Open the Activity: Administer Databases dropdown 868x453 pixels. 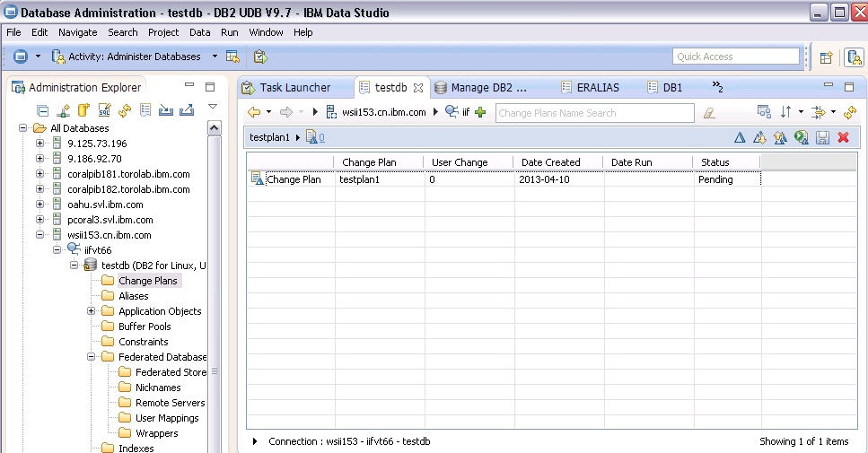coord(215,57)
